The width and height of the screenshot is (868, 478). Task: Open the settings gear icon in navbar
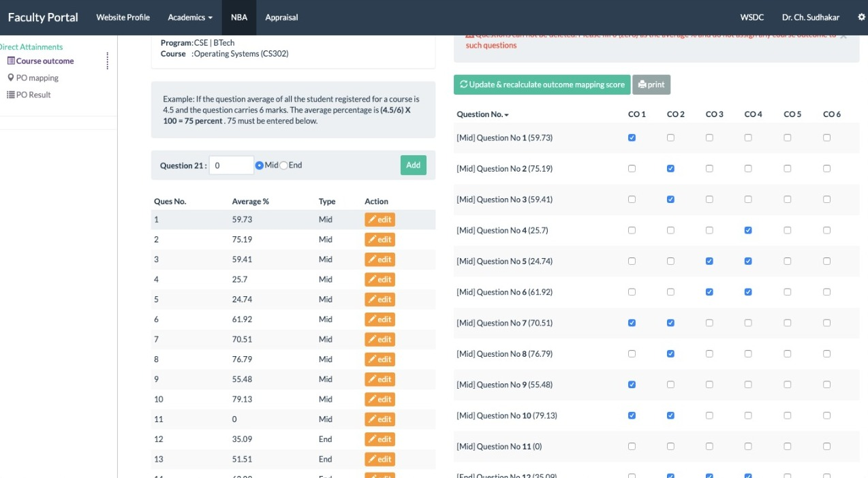pos(861,17)
